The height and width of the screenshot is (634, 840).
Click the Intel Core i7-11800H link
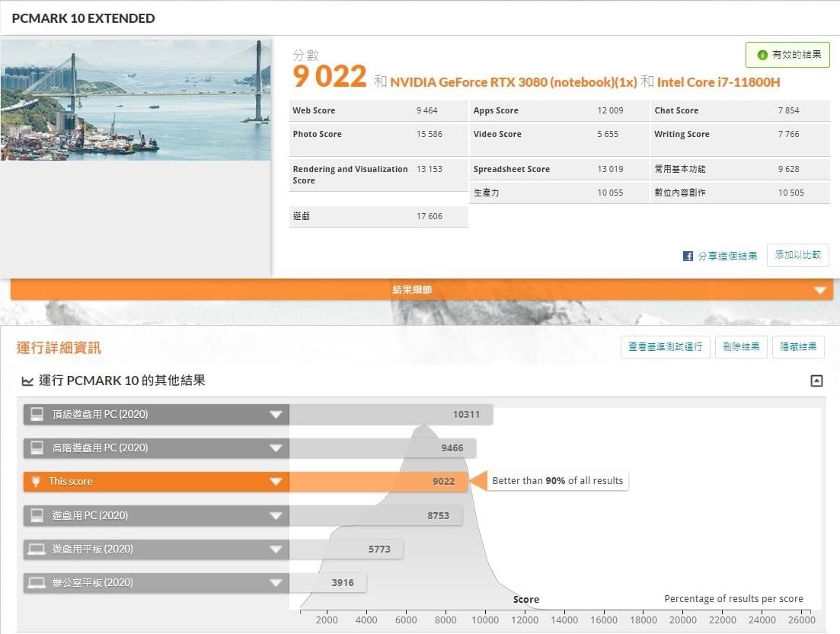point(718,82)
